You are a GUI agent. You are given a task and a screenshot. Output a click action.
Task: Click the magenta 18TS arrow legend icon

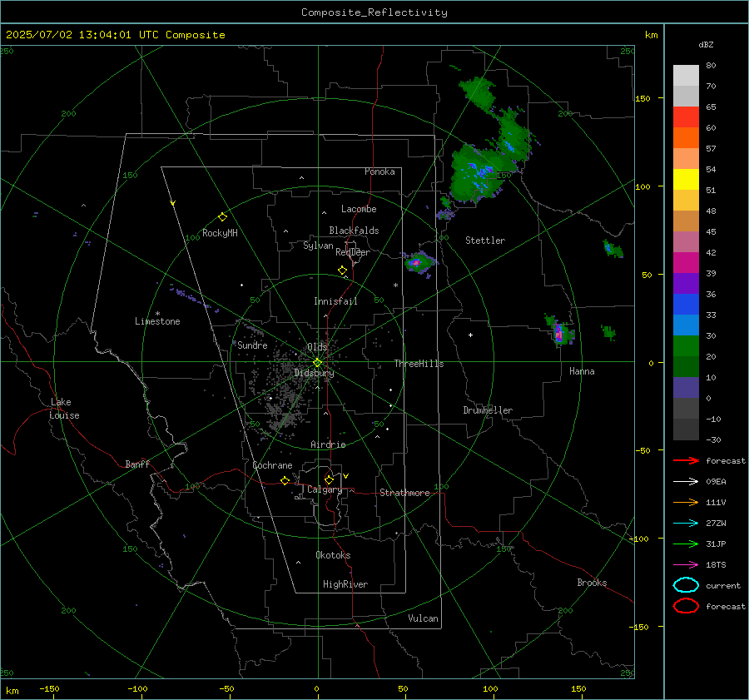(686, 565)
